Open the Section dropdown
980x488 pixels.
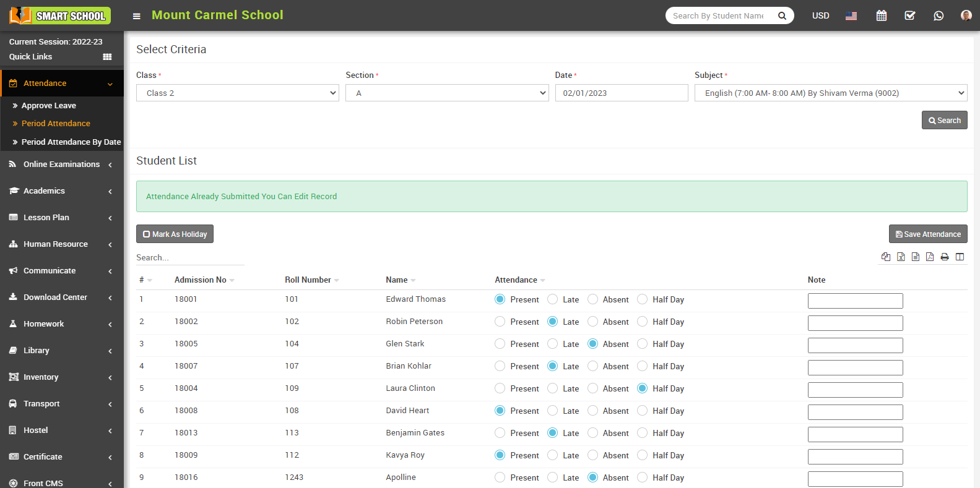click(446, 93)
